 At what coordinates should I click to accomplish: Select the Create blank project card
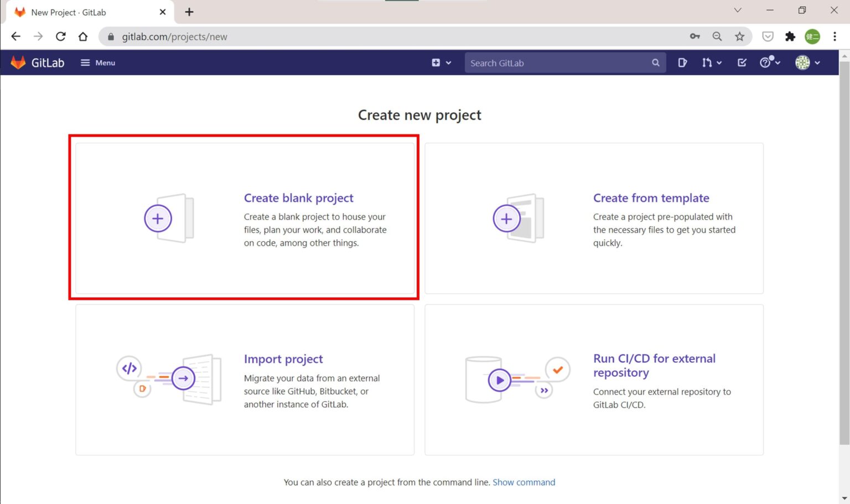pos(243,219)
